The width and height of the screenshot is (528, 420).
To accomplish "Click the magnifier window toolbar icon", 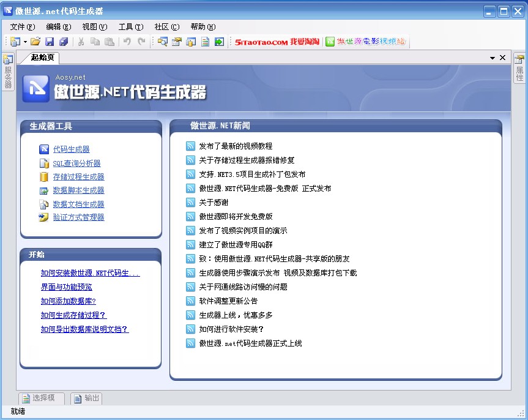I will click(x=163, y=42).
